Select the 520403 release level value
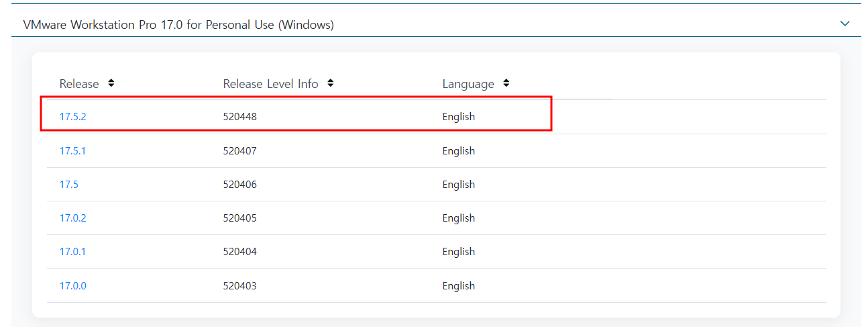The height and width of the screenshot is (327, 868). tap(239, 286)
